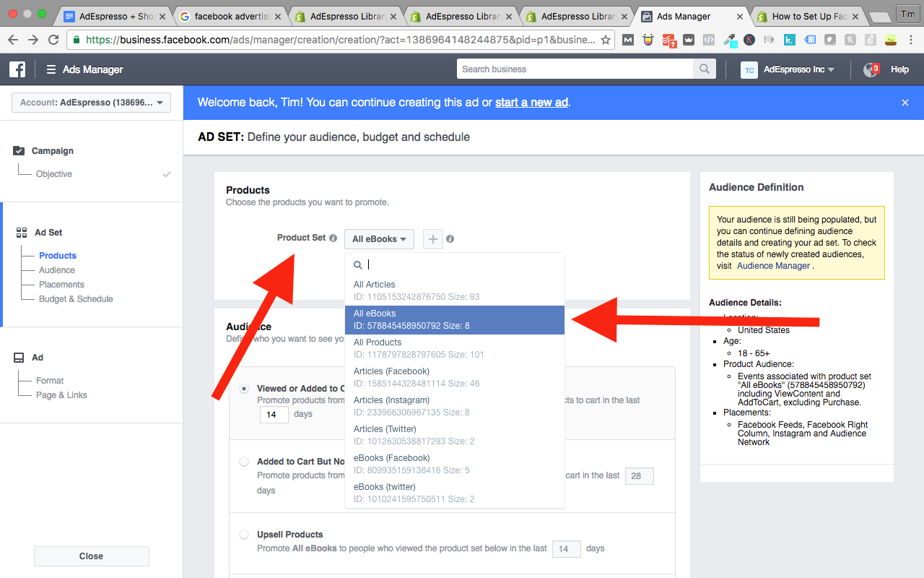
Task: Click the 14 days input under Viewed
Action: [274, 415]
